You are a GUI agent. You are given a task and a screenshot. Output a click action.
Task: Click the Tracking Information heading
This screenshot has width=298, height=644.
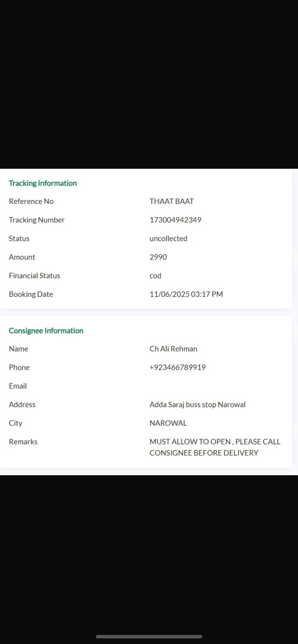pyautogui.click(x=43, y=183)
